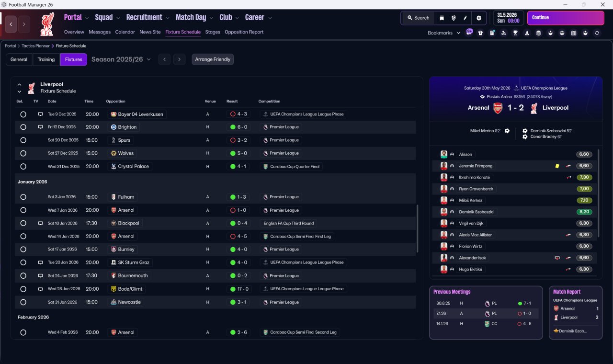This screenshot has width=613, height=364.
Task: Open the training cone bookmark shortcut
Action: [x=527, y=33]
